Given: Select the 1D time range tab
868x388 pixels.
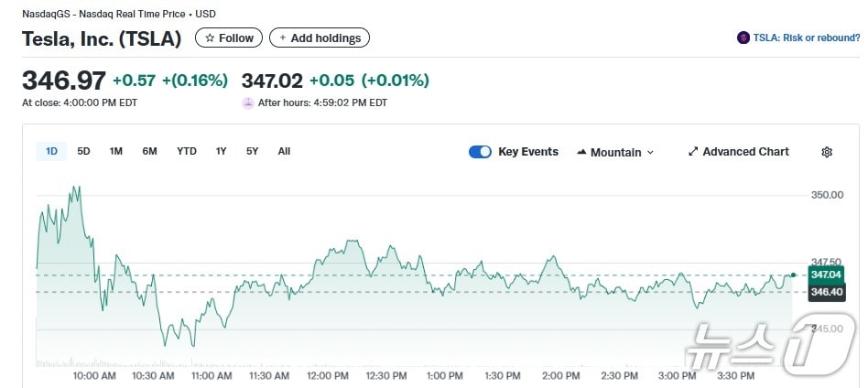Looking at the screenshot, I should [x=51, y=152].
